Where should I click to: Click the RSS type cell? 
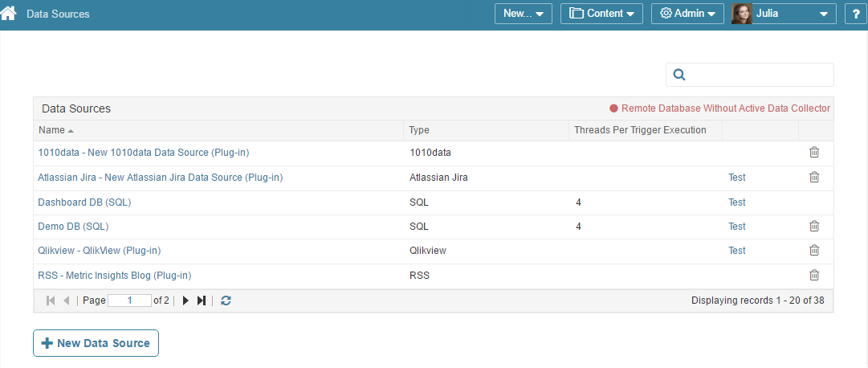(419, 275)
